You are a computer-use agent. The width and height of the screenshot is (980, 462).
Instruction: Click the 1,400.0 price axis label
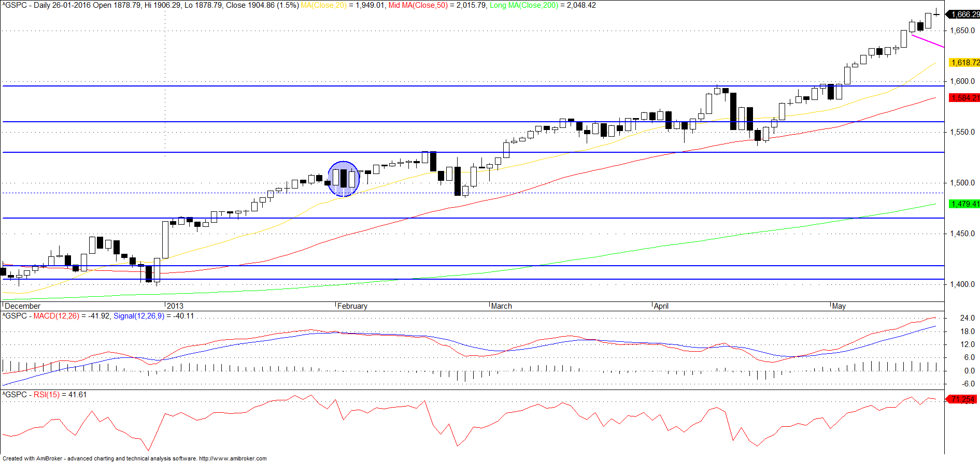[x=962, y=284]
